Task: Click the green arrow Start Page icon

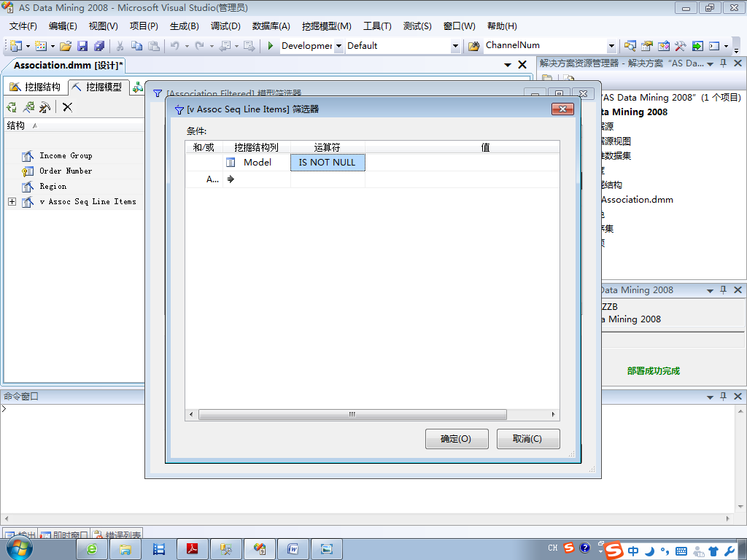Action: 697,46
